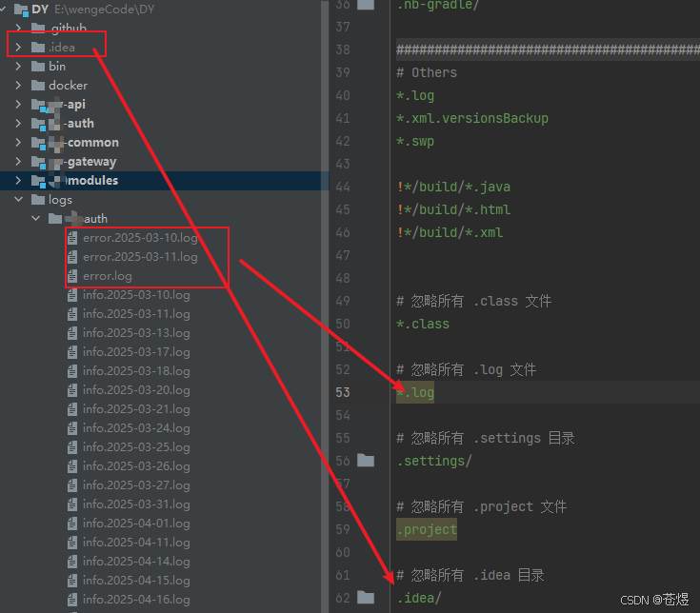Click the error.2025-03-10.log file icon
Image resolution: width=700 pixels, height=613 pixels.
(x=72, y=238)
